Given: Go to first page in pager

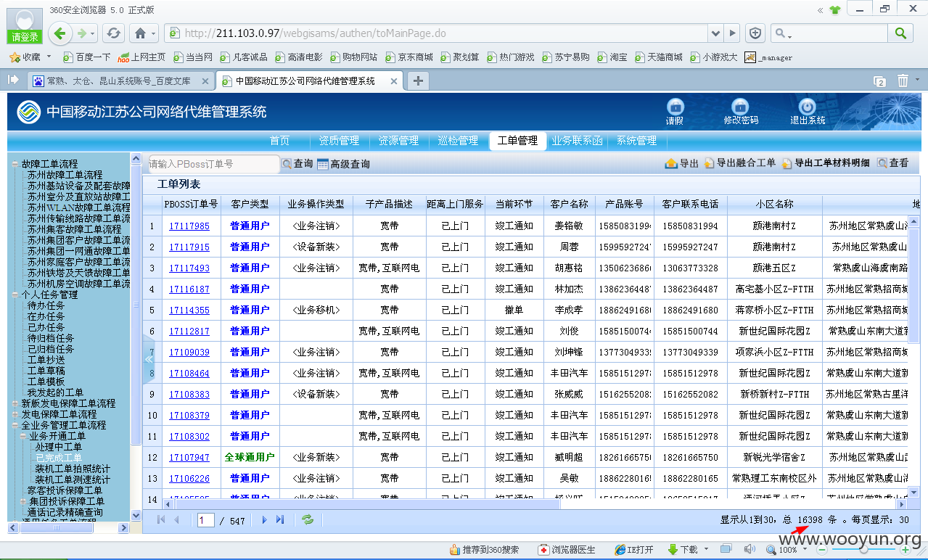Looking at the screenshot, I should (x=161, y=520).
